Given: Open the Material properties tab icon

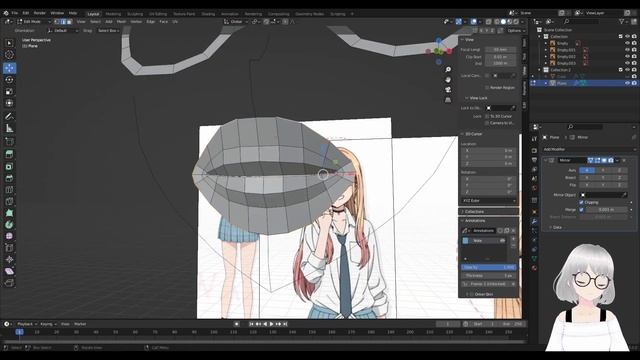Looking at the screenshot, I should coord(534,268).
